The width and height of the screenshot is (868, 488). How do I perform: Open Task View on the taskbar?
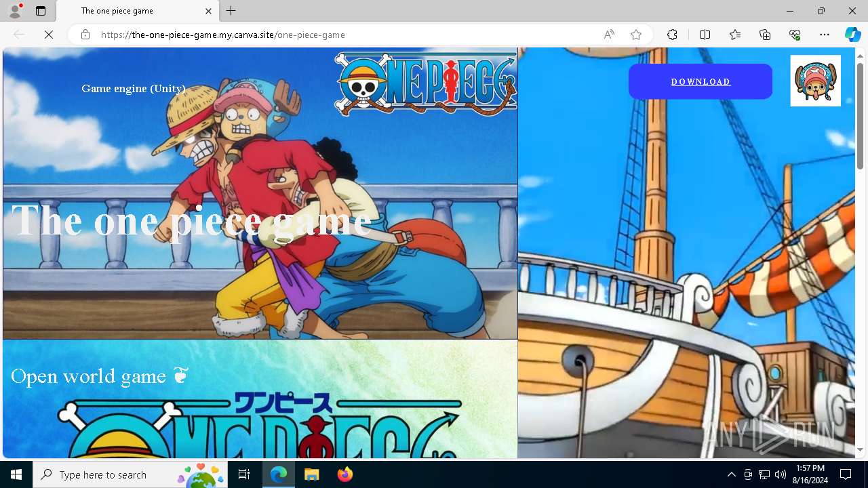[x=244, y=474]
